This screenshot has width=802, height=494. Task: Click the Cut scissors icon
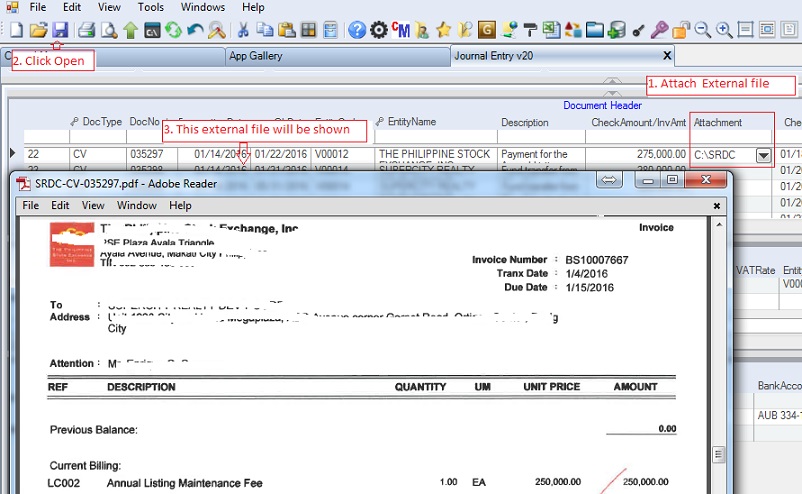tap(243, 30)
